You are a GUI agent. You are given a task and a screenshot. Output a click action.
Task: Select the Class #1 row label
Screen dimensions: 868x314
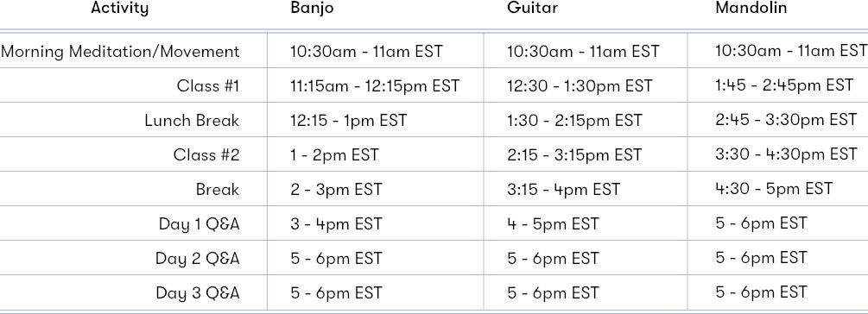pyautogui.click(x=208, y=86)
